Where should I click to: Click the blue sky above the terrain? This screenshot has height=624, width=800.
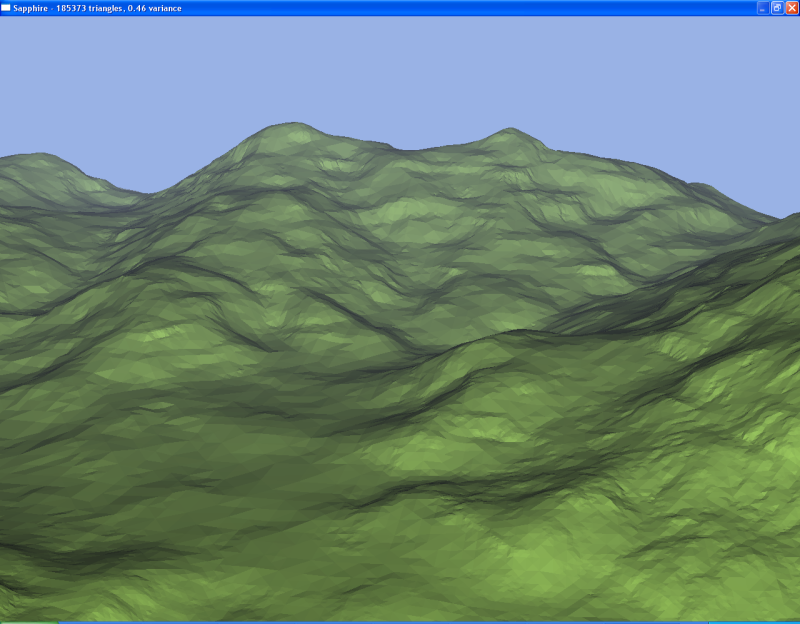point(400,70)
